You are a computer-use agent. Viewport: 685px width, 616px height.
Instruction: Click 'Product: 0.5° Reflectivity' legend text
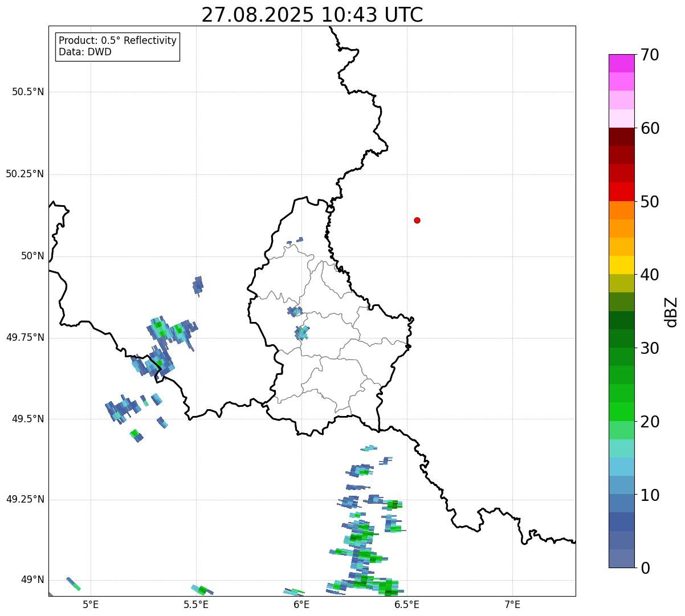[x=117, y=41]
